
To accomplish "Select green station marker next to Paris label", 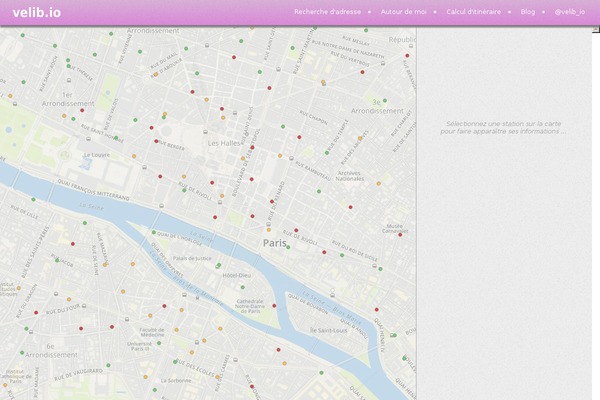I will [288, 247].
